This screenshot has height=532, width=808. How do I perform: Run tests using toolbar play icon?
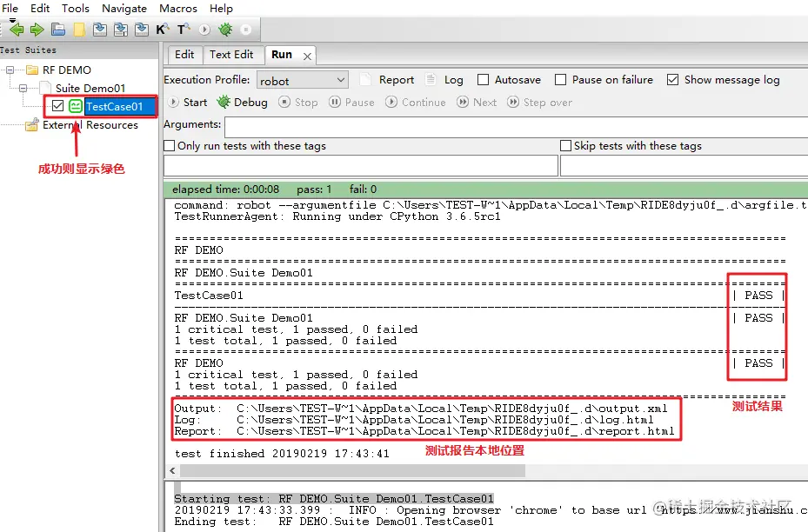tap(204, 30)
